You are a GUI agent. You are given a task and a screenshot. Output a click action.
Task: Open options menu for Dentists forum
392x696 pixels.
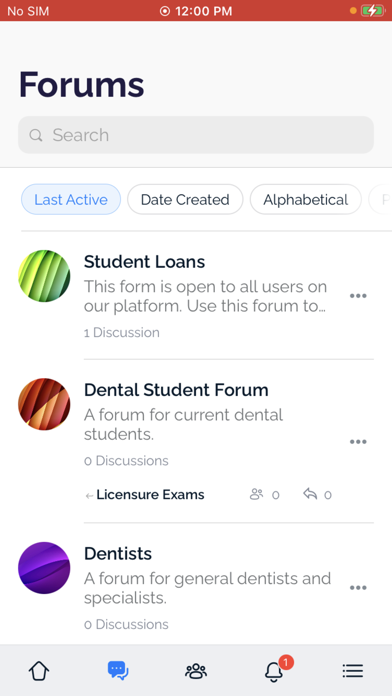(358, 588)
